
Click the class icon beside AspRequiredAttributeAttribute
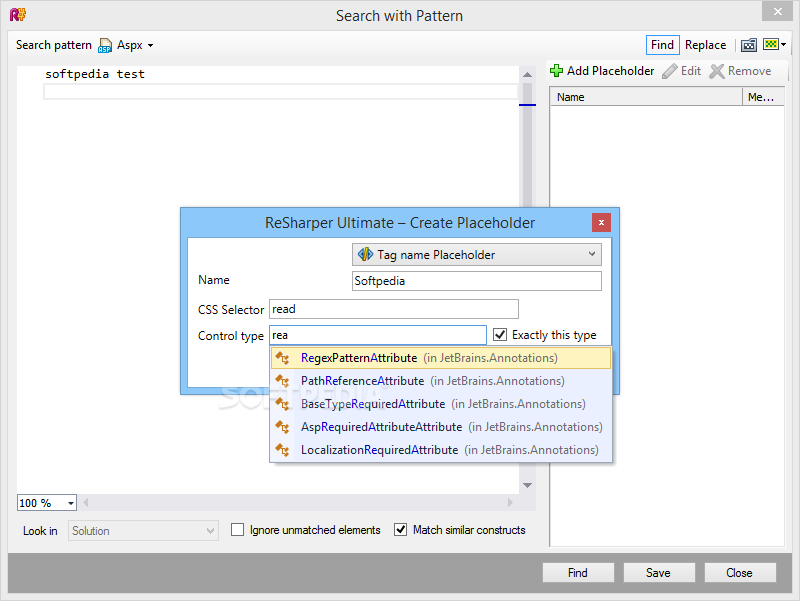point(283,427)
